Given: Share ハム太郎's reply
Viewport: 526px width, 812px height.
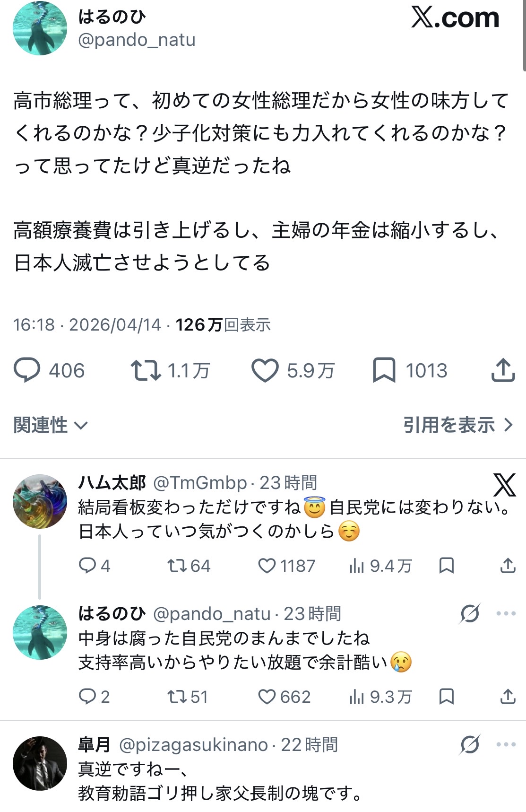Looking at the screenshot, I should [508, 566].
